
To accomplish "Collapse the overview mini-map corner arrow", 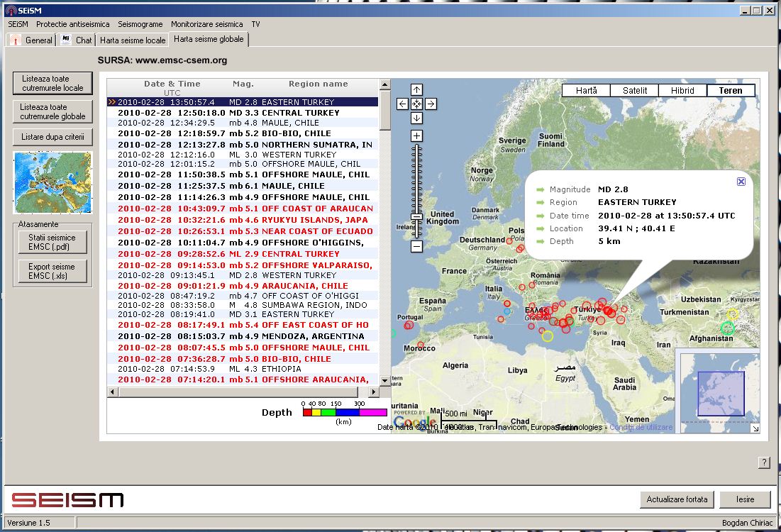I will tap(755, 428).
